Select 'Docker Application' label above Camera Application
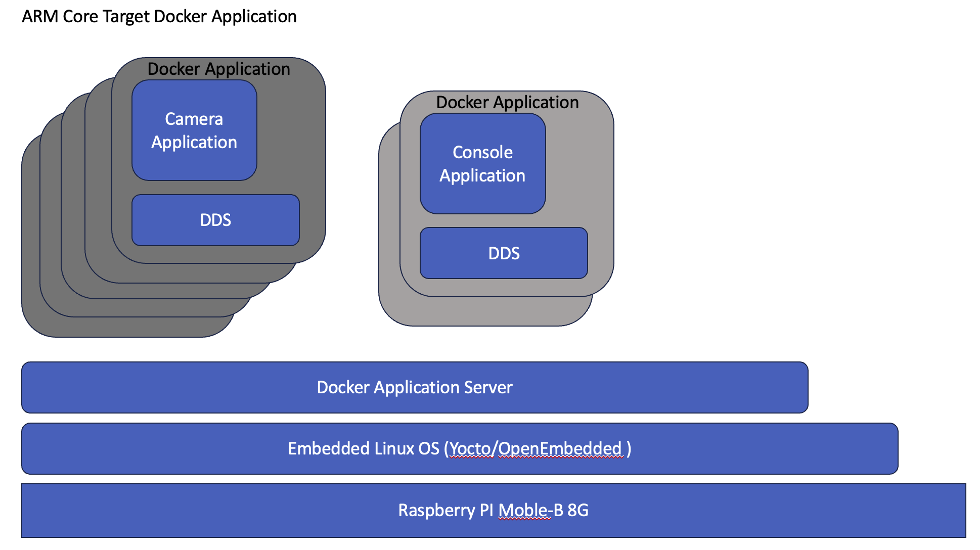 click(218, 69)
